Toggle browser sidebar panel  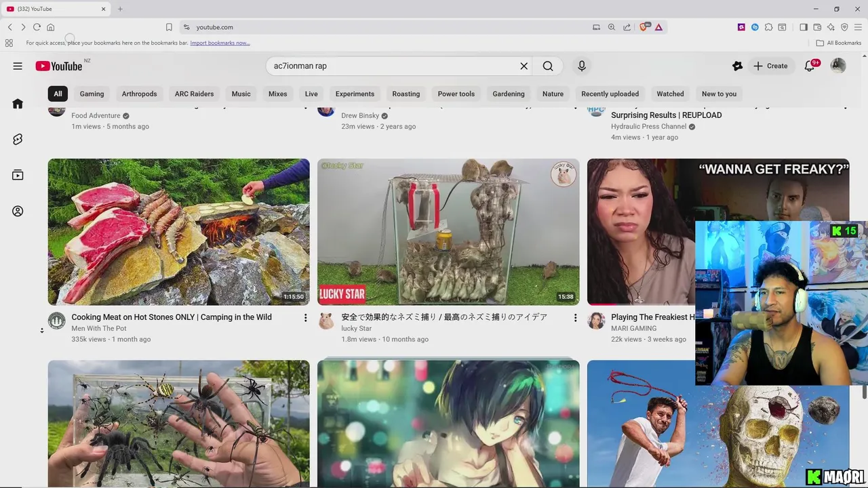click(x=804, y=27)
